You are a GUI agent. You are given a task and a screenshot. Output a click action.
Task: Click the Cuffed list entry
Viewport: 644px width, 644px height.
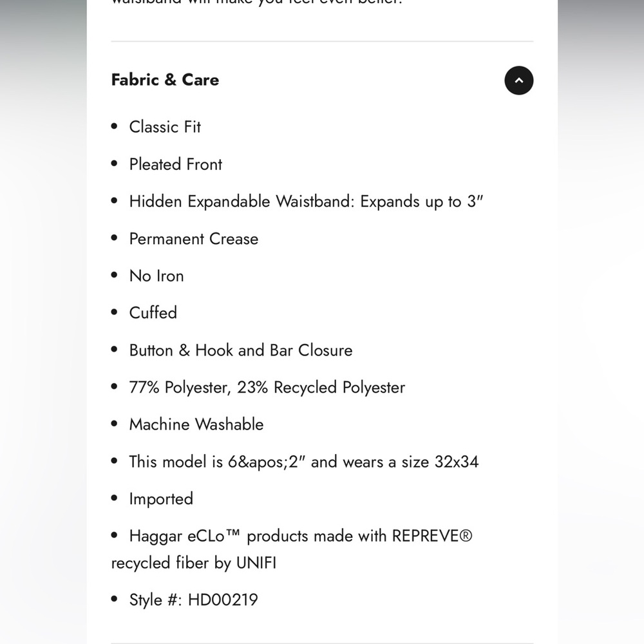[x=153, y=313]
